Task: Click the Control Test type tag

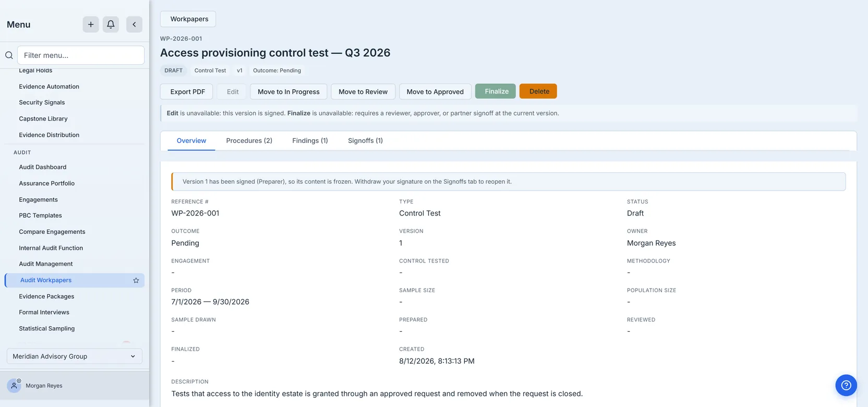Action: (210, 70)
